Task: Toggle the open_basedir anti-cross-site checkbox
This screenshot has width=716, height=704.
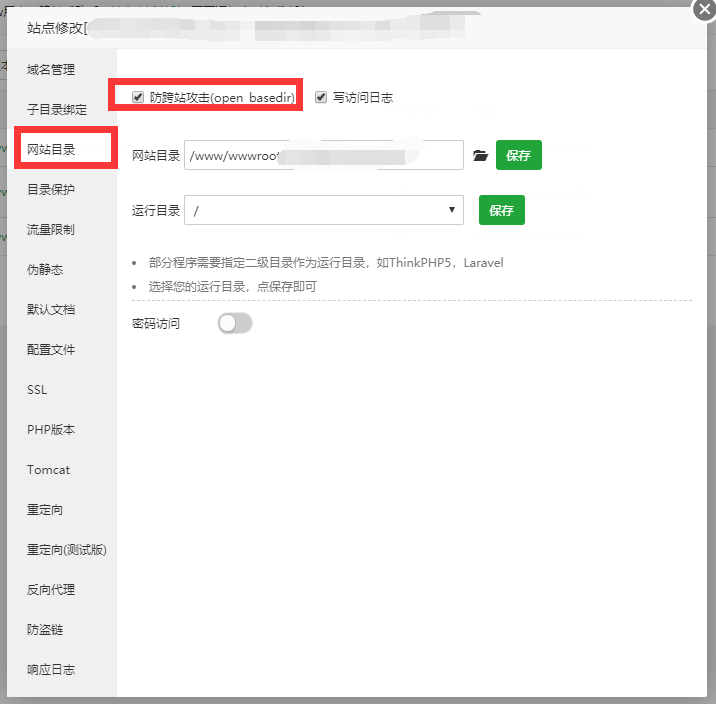Action: pyautogui.click(x=138, y=97)
